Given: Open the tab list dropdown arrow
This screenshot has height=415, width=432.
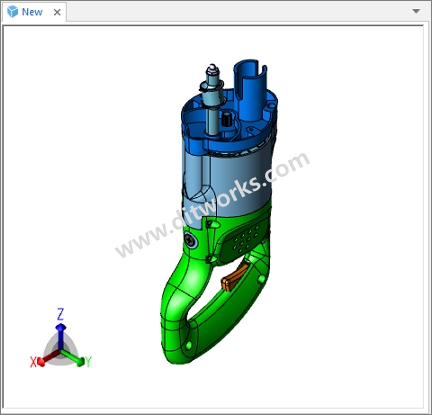Looking at the screenshot, I should (416, 11).
